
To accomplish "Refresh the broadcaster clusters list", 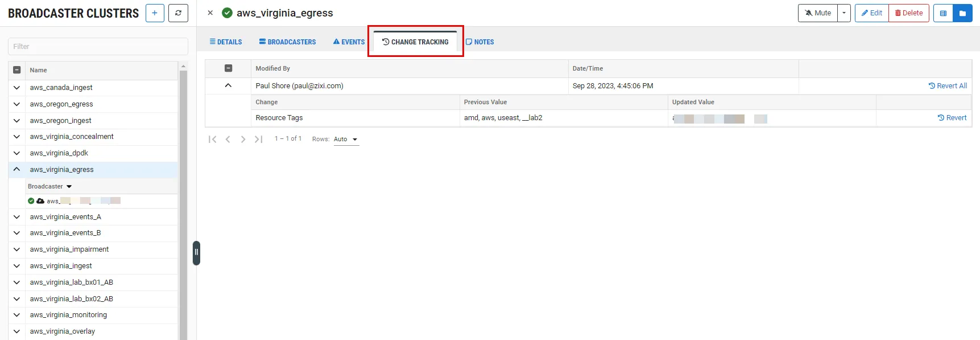I will 178,13.
